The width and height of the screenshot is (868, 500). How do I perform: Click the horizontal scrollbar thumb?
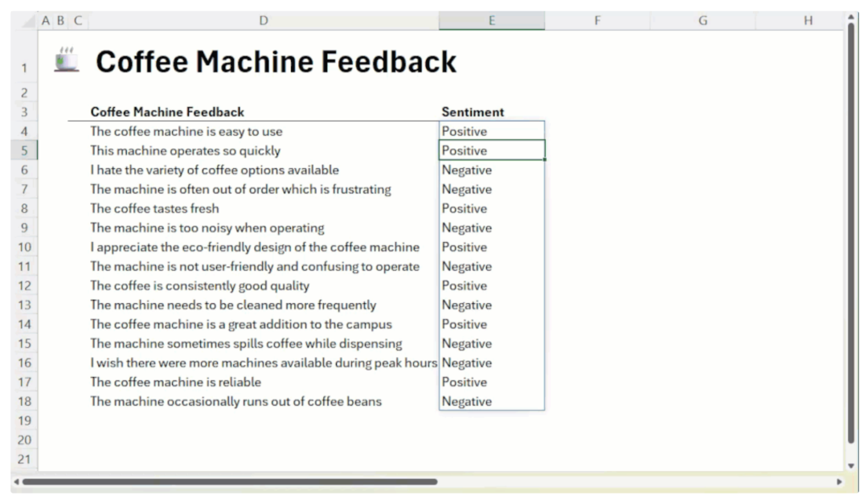coord(230,482)
